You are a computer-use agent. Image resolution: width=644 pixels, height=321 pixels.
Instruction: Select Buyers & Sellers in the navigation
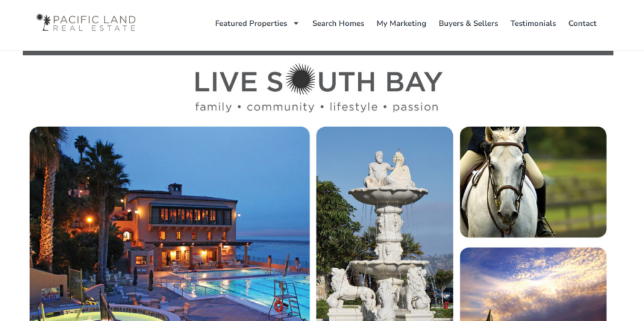coord(468,23)
